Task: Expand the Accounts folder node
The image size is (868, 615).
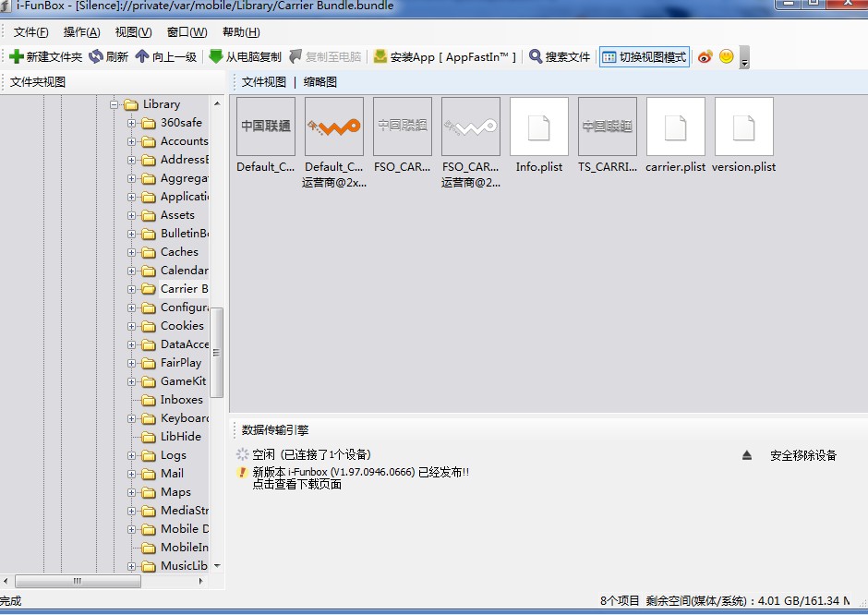Action: pyautogui.click(x=132, y=141)
